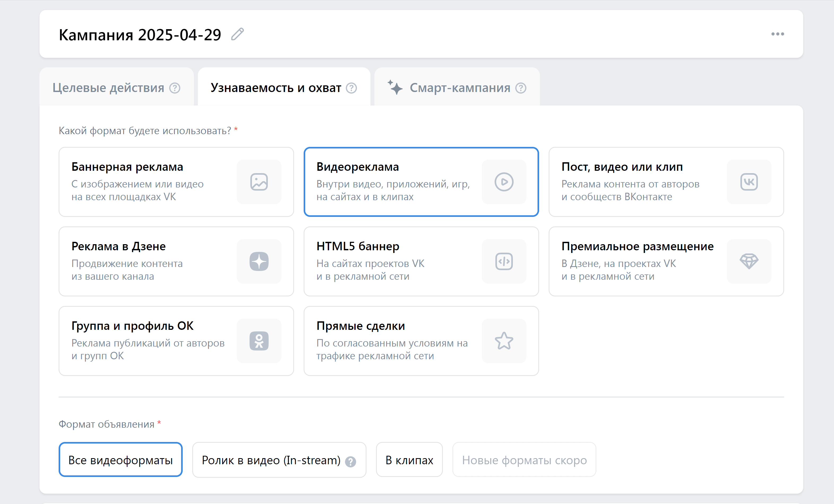Click the OK logo icon on Группа и профиль ОК
This screenshot has height=504, width=834.
point(259,341)
